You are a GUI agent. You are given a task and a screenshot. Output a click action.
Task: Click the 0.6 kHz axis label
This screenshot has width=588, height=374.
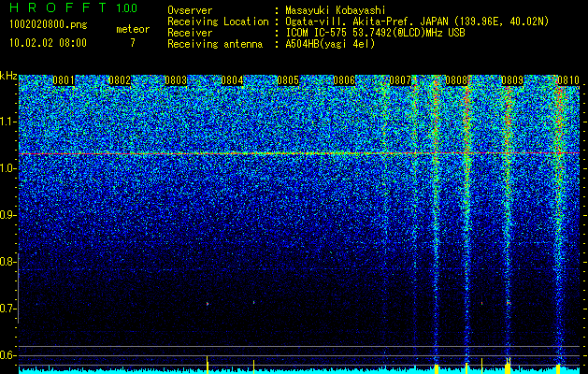7,355
